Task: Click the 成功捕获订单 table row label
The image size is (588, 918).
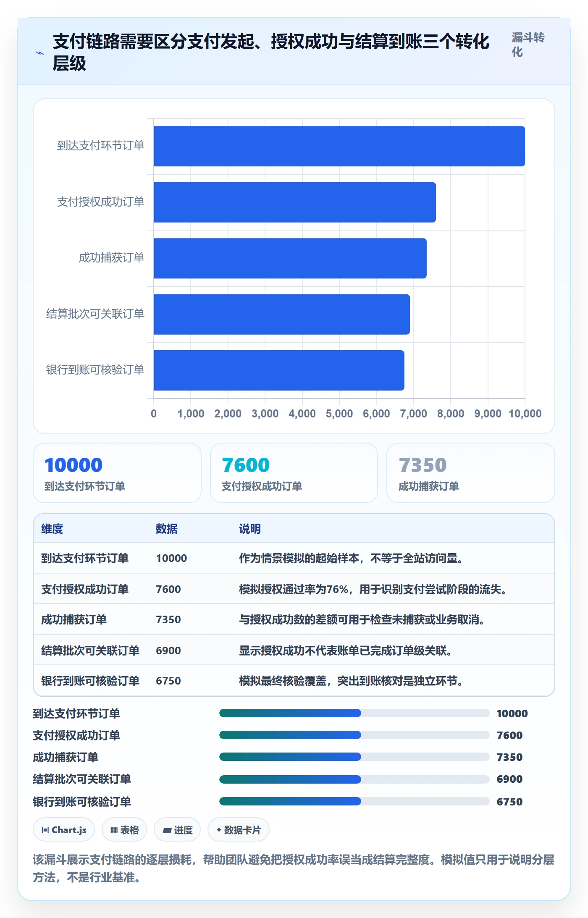Action: tap(74, 619)
